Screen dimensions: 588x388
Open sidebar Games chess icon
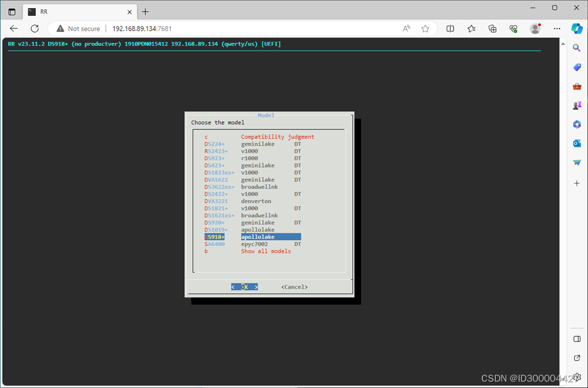click(577, 105)
